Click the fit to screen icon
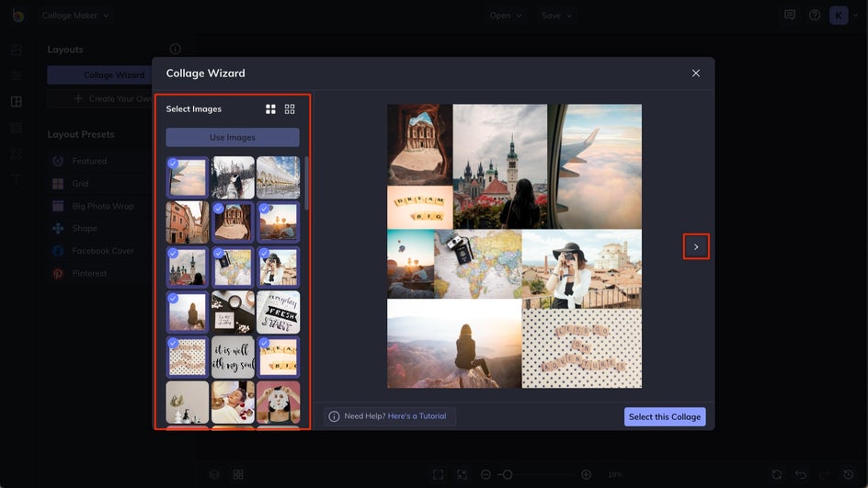 (x=438, y=474)
